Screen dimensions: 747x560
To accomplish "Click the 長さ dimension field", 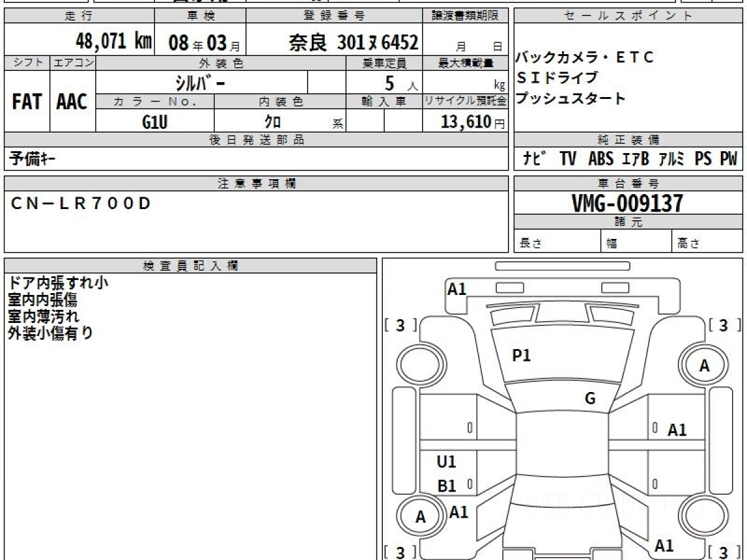I will (x=558, y=243).
